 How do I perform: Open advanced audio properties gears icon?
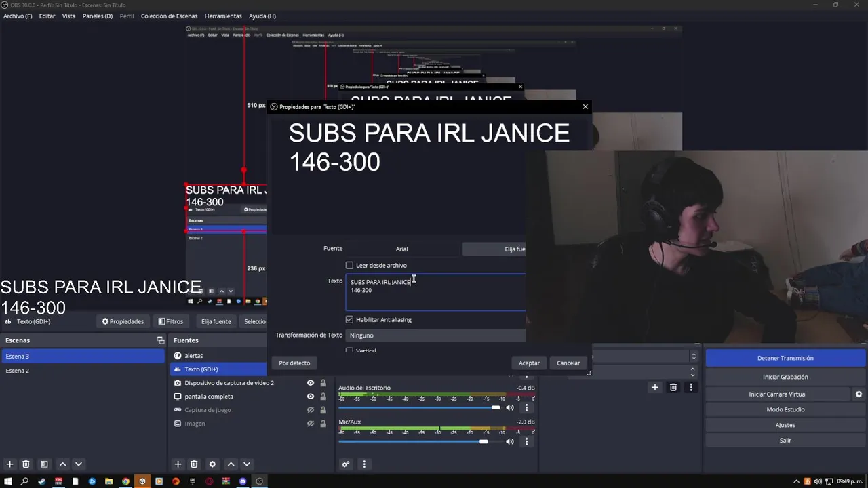click(346, 464)
